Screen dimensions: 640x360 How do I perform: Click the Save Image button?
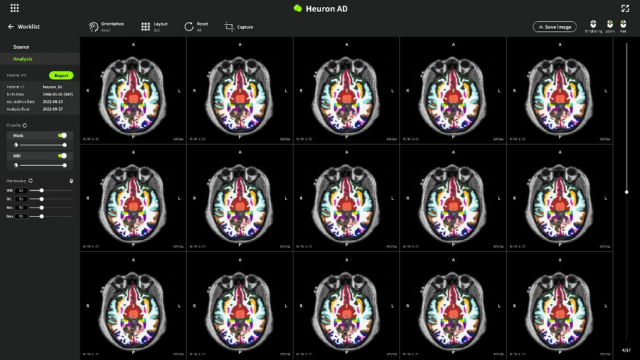click(x=555, y=27)
